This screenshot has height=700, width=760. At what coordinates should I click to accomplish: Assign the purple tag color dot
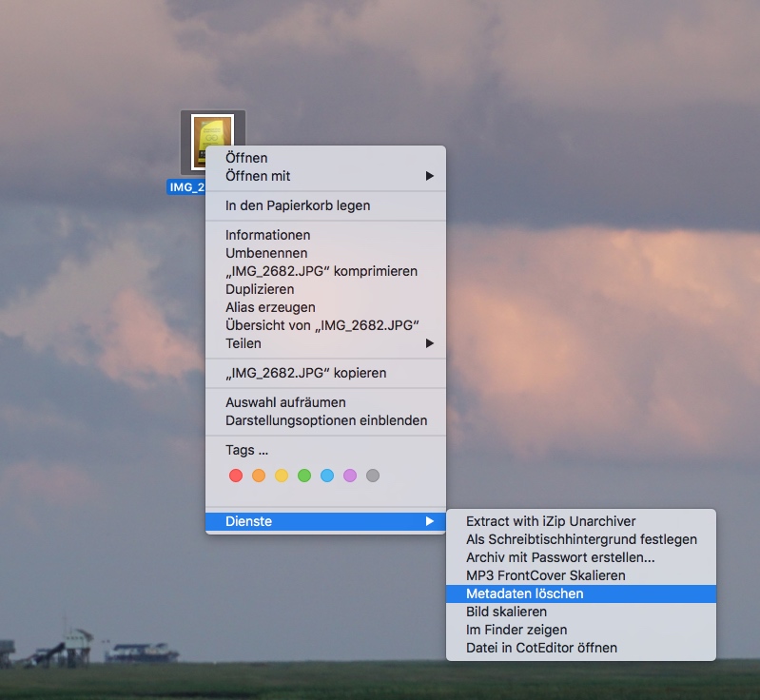[350, 476]
